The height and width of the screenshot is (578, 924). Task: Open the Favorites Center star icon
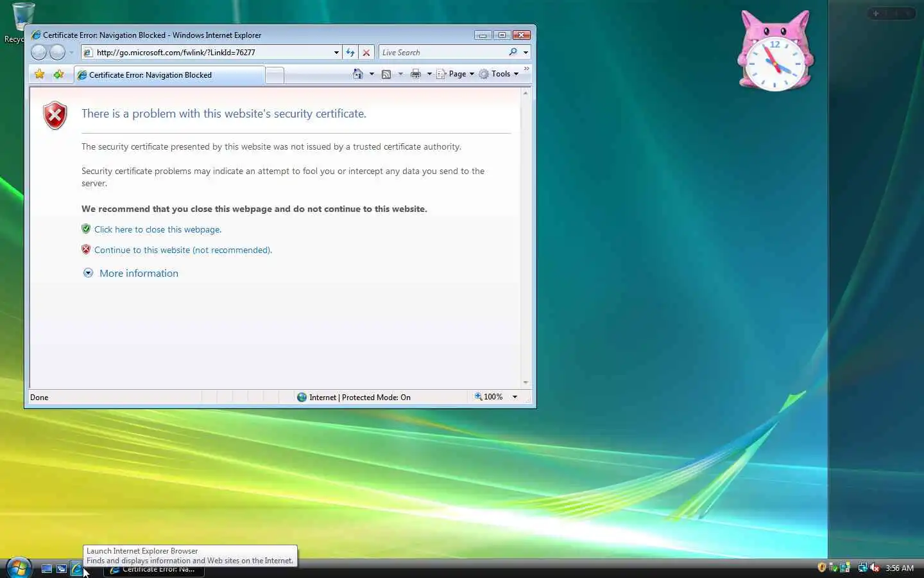tap(40, 74)
